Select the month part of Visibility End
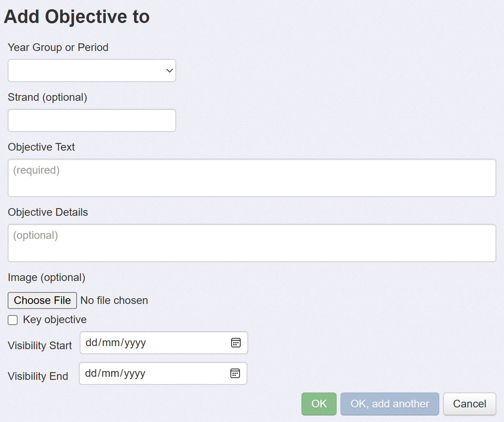Image resolution: width=504 pixels, height=422 pixels. click(110, 373)
